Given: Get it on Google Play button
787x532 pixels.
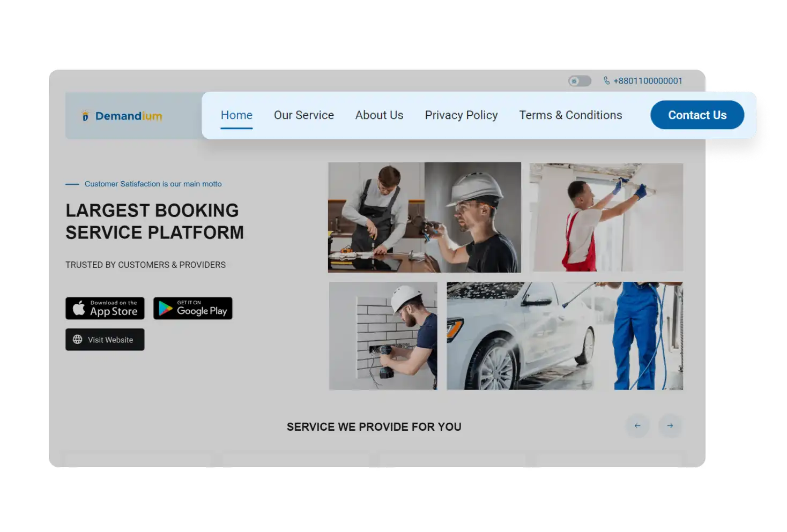Looking at the screenshot, I should tap(193, 308).
